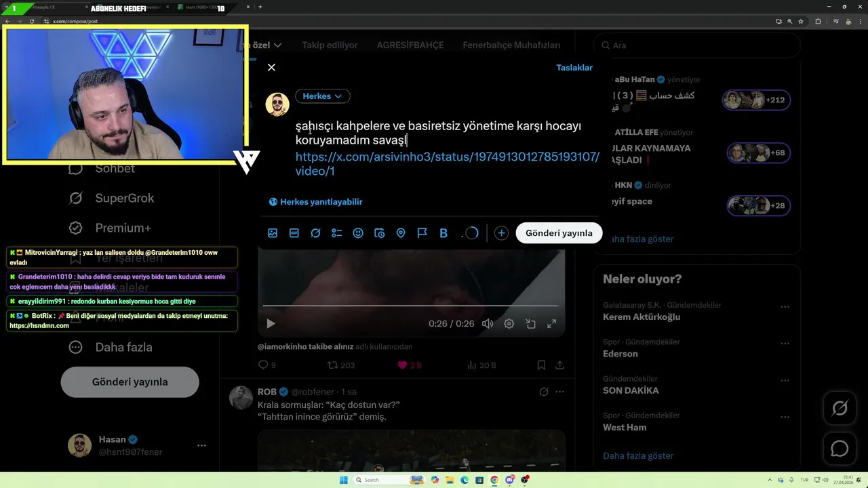The image size is (868, 488).
Task: More options for Kerem Aktürkoğlu trend
Action: point(785,306)
